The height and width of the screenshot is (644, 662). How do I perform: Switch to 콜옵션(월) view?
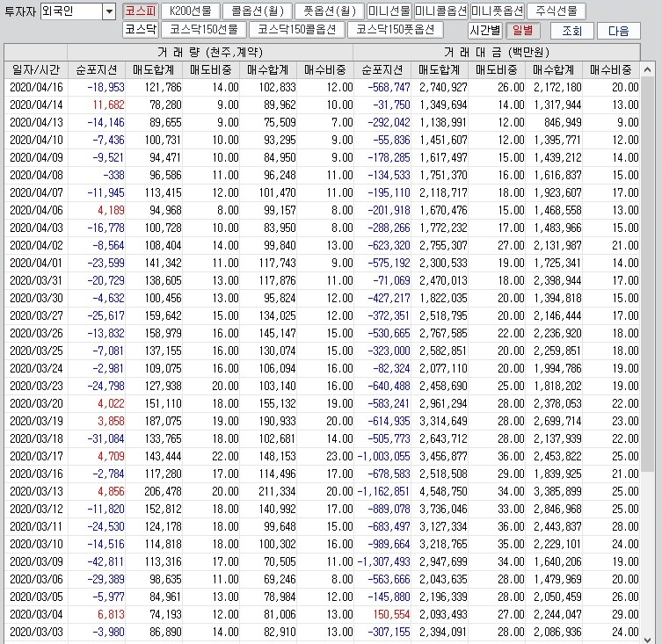pyautogui.click(x=255, y=11)
